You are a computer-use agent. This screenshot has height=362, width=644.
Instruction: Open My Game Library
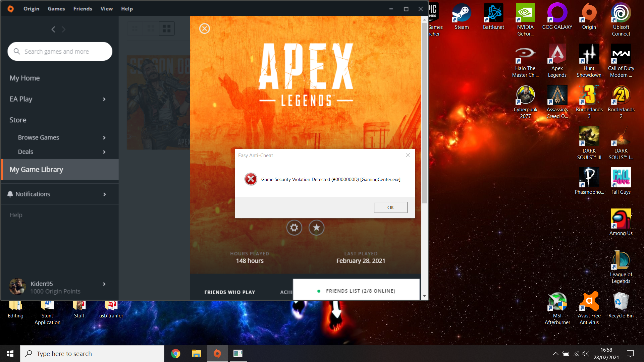coord(60,170)
